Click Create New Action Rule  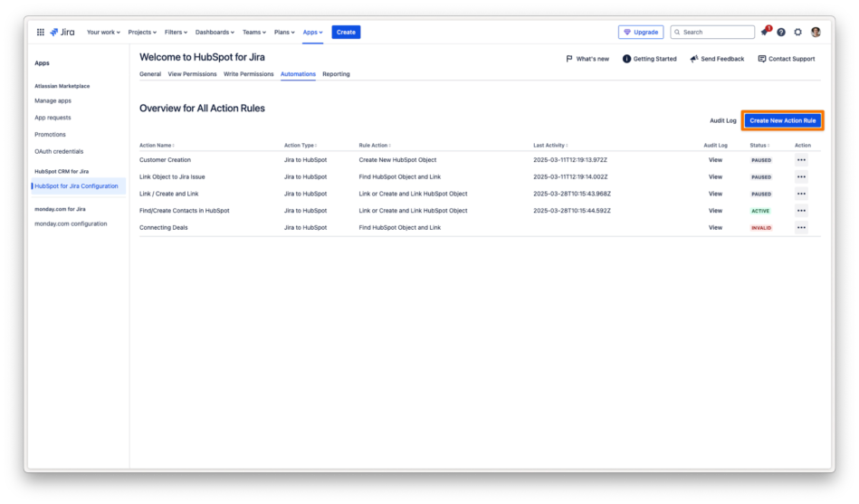[x=782, y=120]
